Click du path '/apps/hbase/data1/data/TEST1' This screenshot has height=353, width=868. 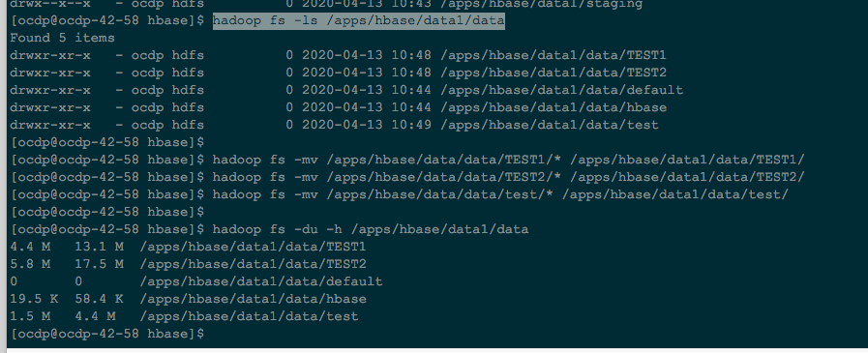tap(253, 247)
